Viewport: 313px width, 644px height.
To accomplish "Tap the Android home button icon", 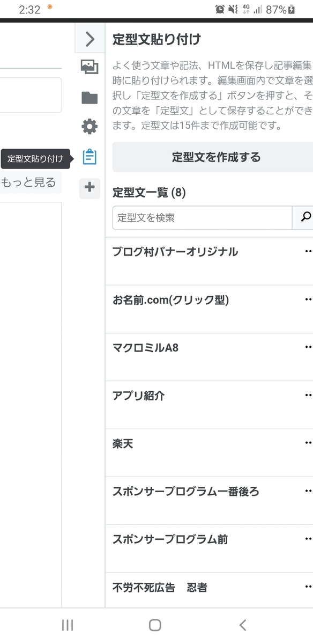I will [x=154, y=625].
